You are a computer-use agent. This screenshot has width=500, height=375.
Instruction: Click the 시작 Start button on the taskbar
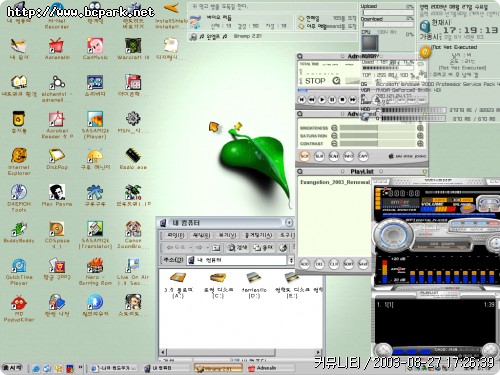tap(12, 368)
